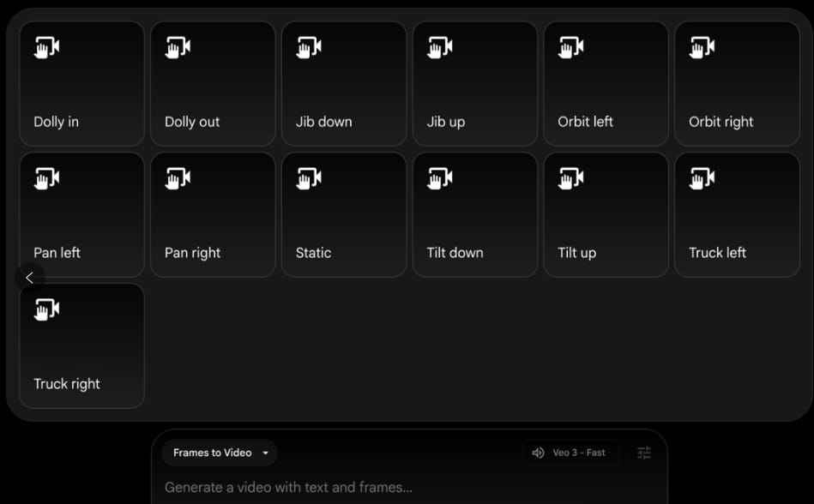Open the settings sliders icon

click(x=643, y=453)
